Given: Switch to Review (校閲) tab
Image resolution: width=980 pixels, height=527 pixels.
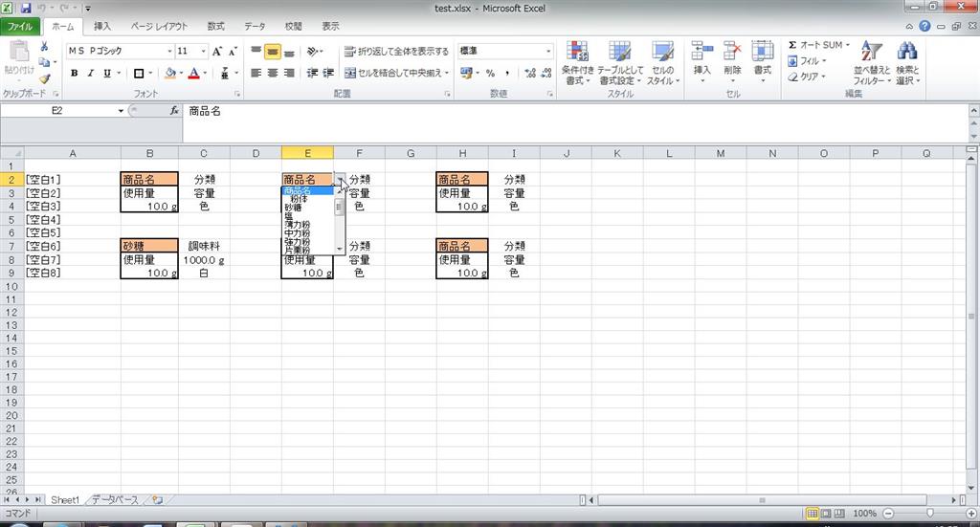Looking at the screenshot, I should point(293,26).
